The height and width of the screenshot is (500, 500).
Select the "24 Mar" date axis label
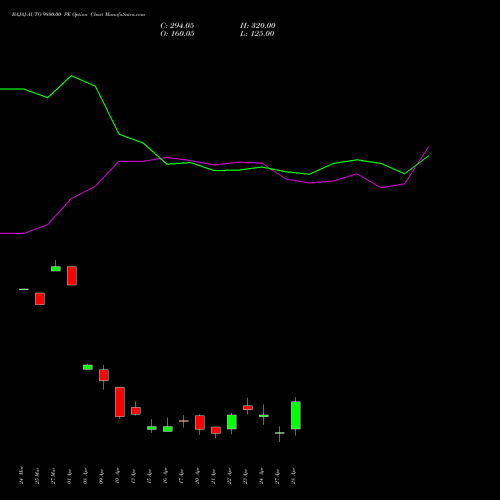pos(21,475)
